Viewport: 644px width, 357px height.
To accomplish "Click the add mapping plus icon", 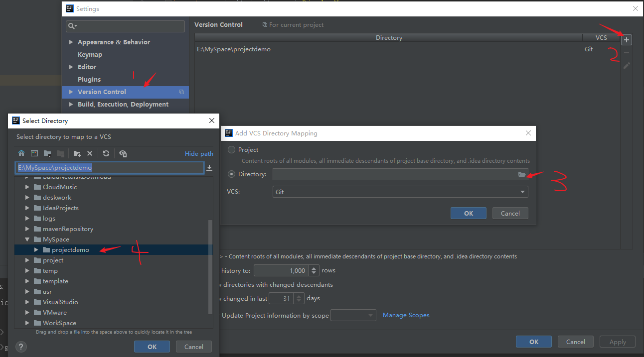I will [627, 40].
